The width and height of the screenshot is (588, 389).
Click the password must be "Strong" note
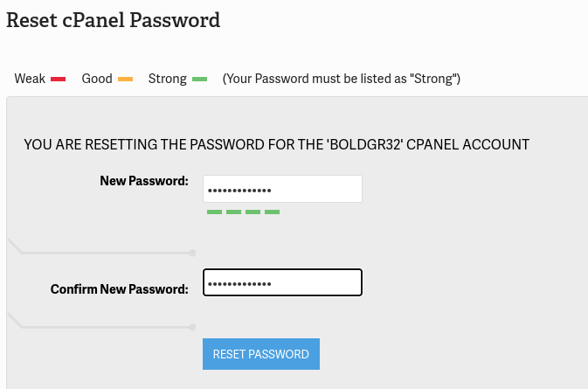coord(342,79)
